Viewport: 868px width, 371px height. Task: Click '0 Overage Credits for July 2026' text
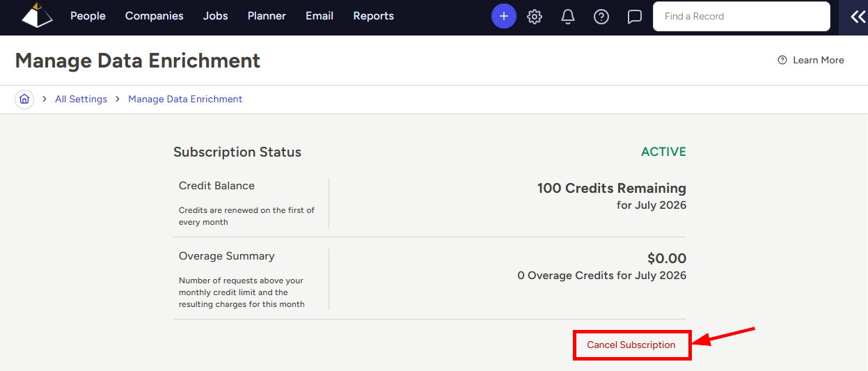602,276
